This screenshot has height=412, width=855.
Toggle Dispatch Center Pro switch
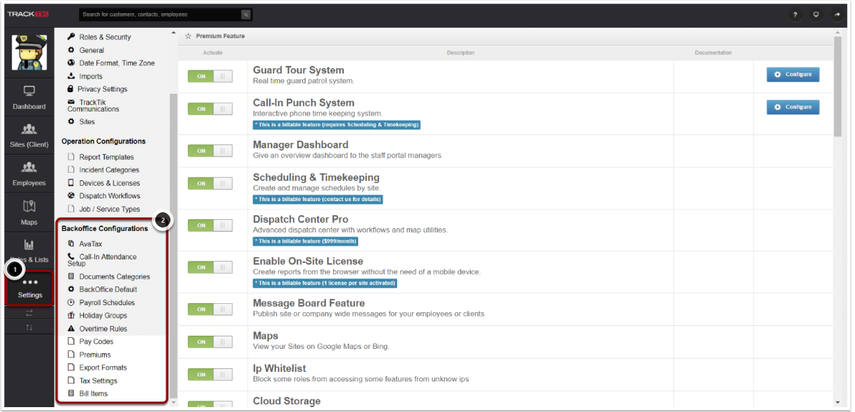coord(210,226)
